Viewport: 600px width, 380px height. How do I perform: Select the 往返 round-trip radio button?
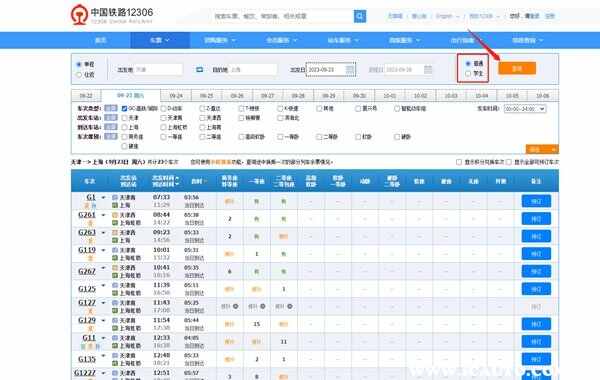[79, 75]
